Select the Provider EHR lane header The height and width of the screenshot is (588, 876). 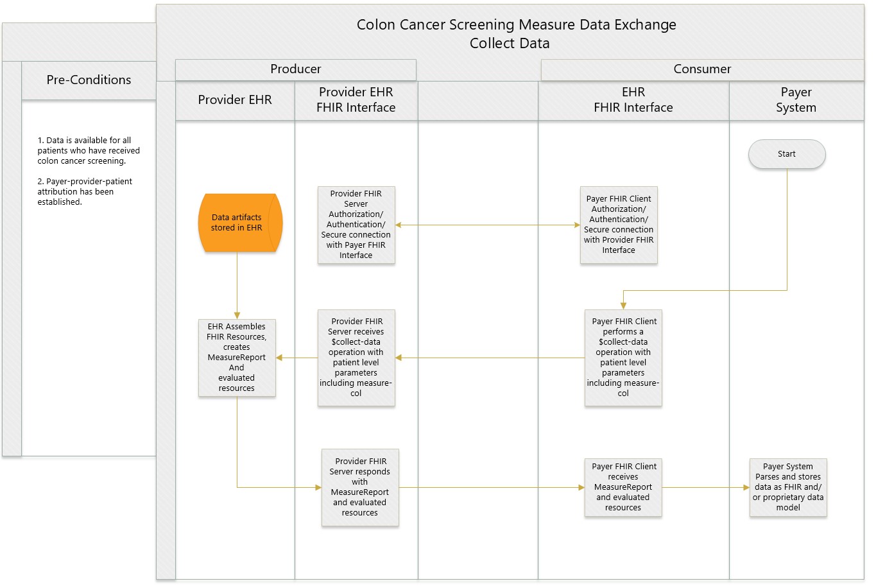pyautogui.click(x=235, y=100)
